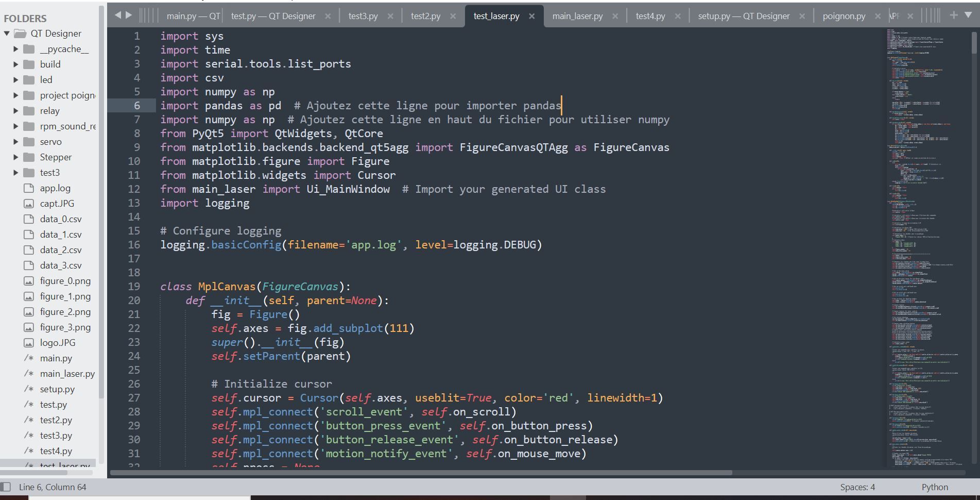Click the main.py source file icon
The image size is (980, 500).
point(29,358)
